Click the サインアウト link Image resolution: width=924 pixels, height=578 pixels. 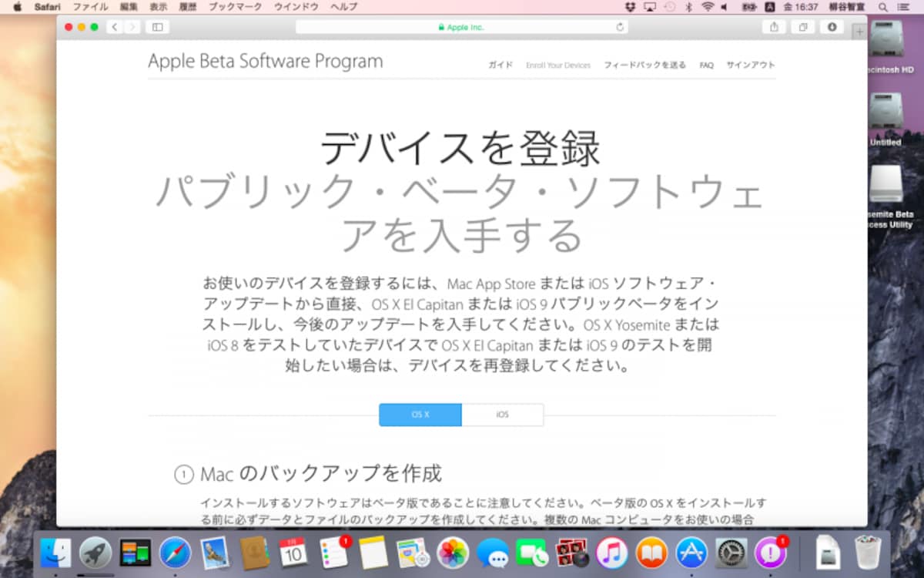(751, 66)
